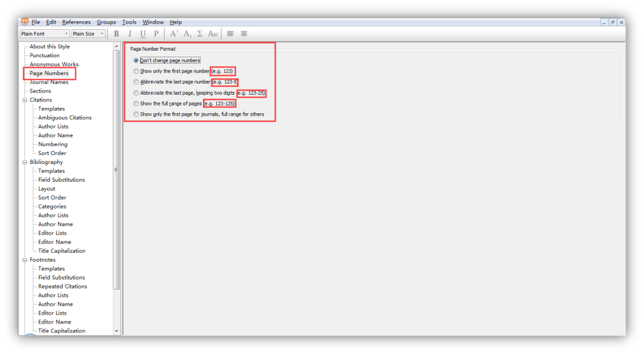Select Journal Names in tree

(x=49, y=82)
